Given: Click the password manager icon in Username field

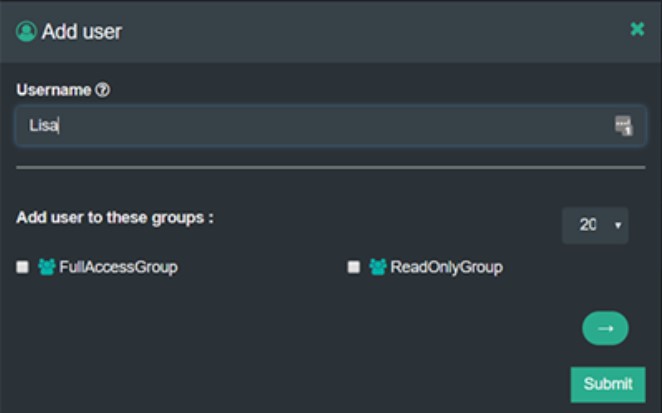Looking at the screenshot, I should tap(623, 126).
